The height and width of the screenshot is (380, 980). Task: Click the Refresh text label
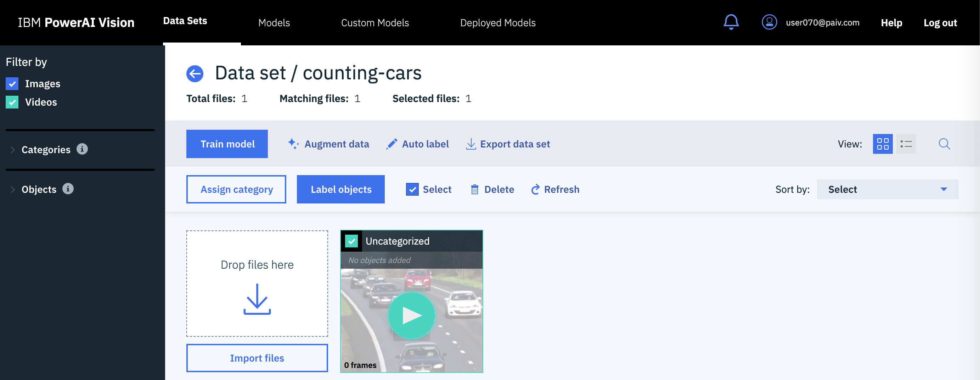562,189
